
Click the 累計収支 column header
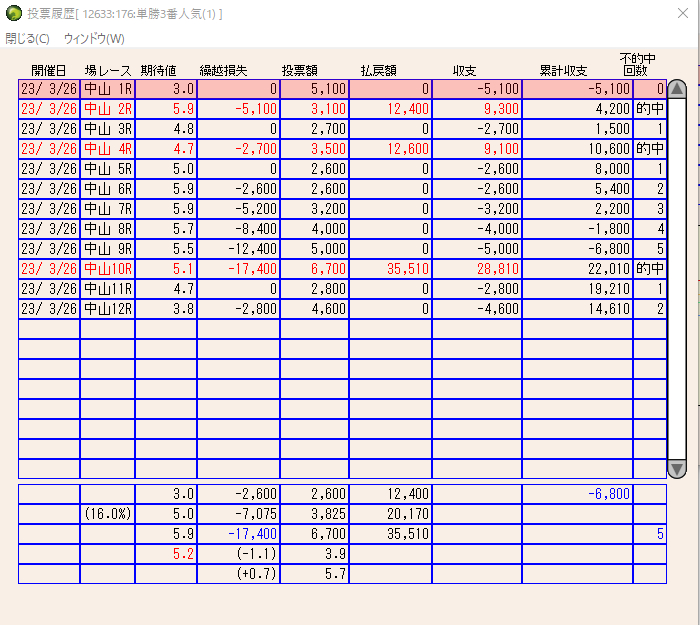[x=563, y=71]
